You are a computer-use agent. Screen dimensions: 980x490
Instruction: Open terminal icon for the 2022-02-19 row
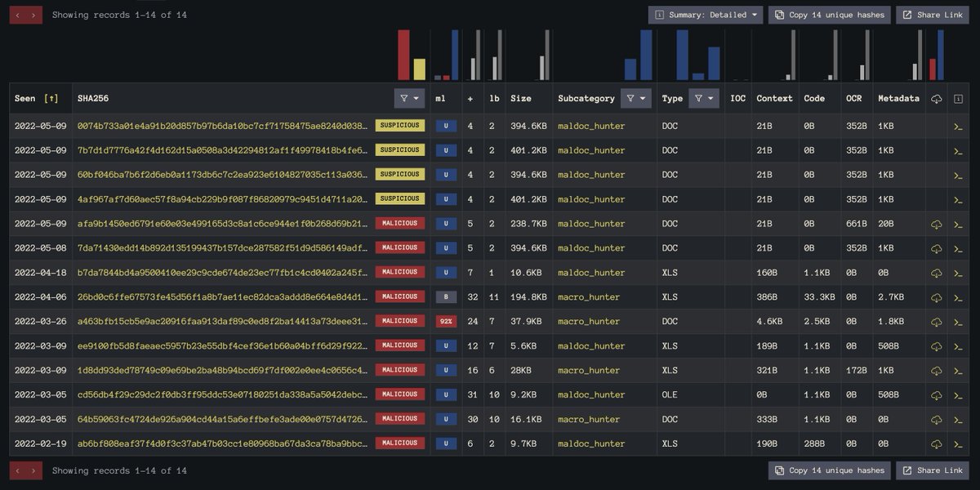pos(958,445)
